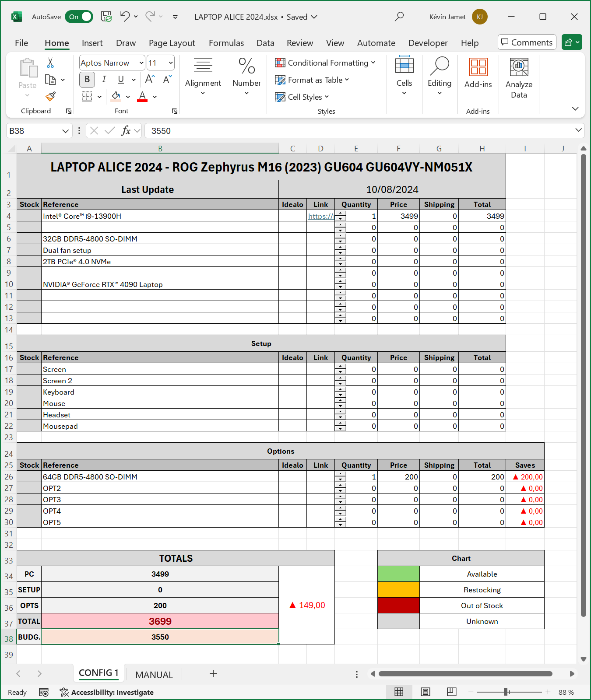Viewport: 591px width, 700px height.
Task: Open Customize Quick Access Toolbar dropdown
Action: coord(175,17)
